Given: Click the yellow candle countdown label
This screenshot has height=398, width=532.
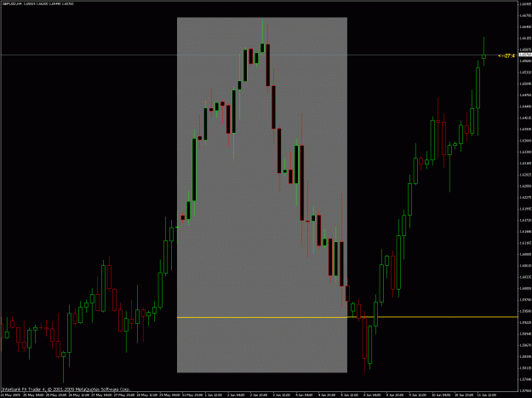Looking at the screenshot, I should click(506, 55).
